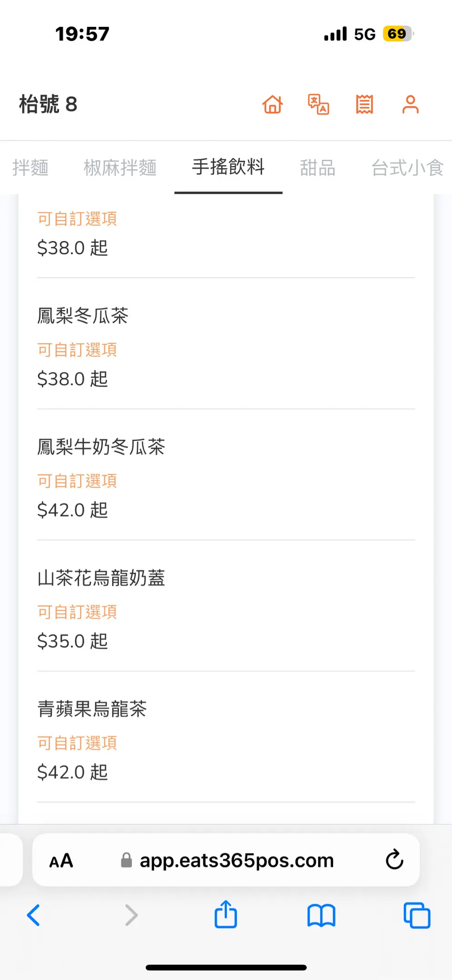Switch to 台式小食 category tab
This screenshot has height=980, width=452.
pos(407,168)
